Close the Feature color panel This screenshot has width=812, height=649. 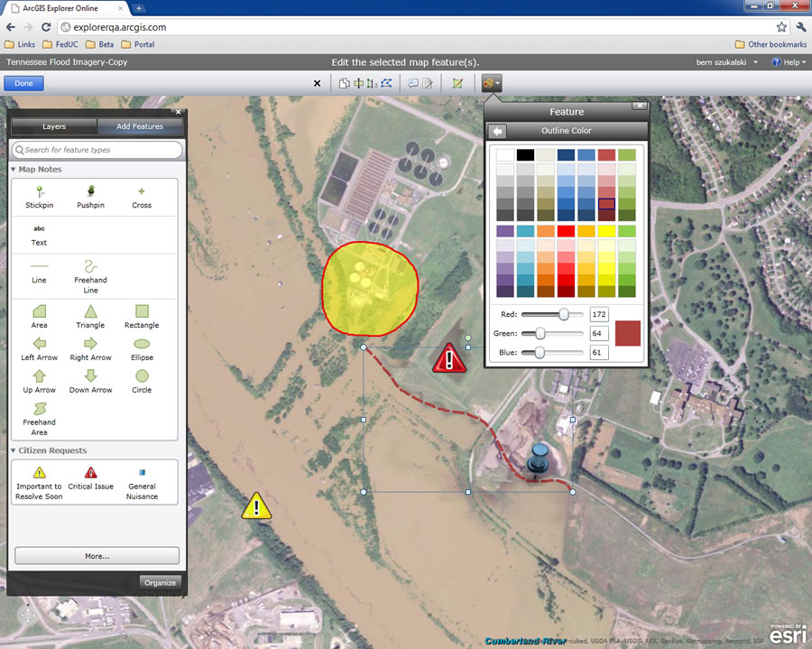640,106
